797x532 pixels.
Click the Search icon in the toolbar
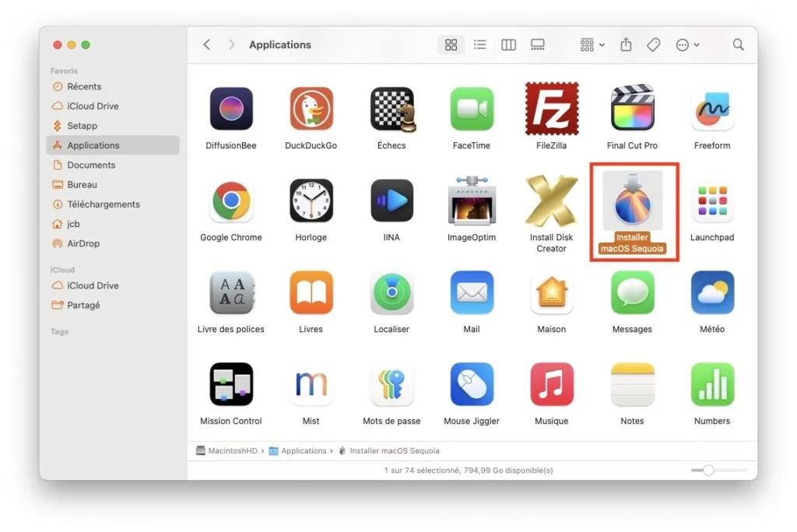tap(738, 44)
